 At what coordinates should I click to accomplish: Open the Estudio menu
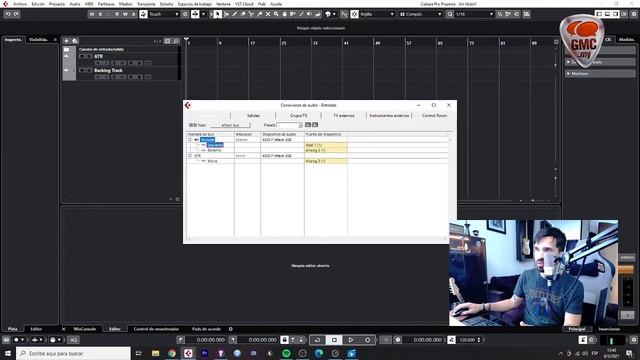(x=166, y=4)
